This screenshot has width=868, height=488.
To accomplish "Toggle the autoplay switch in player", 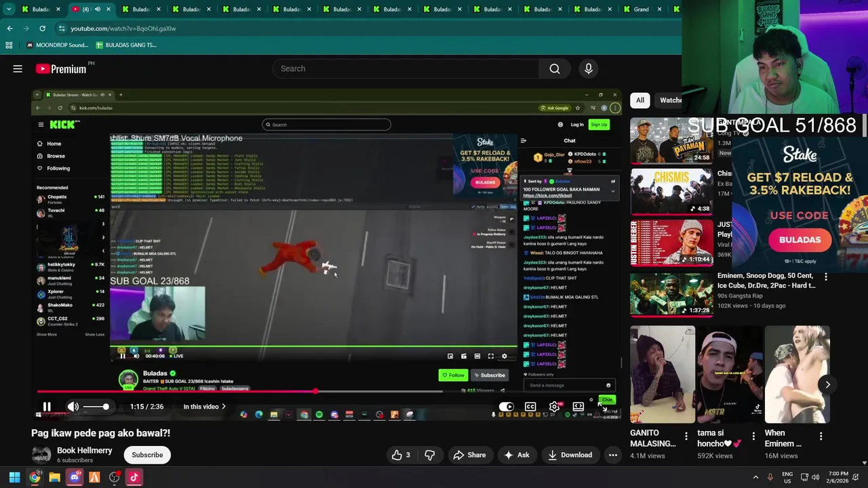I will pos(507,407).
